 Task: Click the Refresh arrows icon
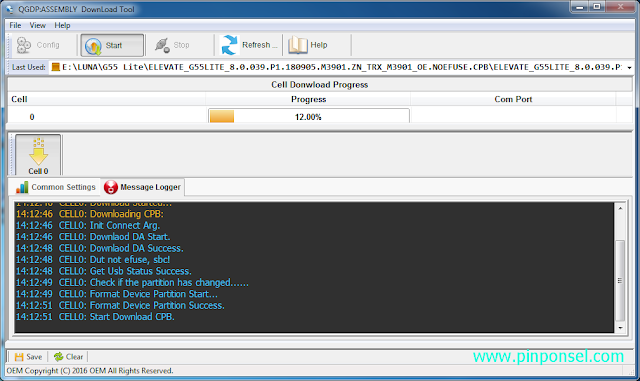[229, 45]
